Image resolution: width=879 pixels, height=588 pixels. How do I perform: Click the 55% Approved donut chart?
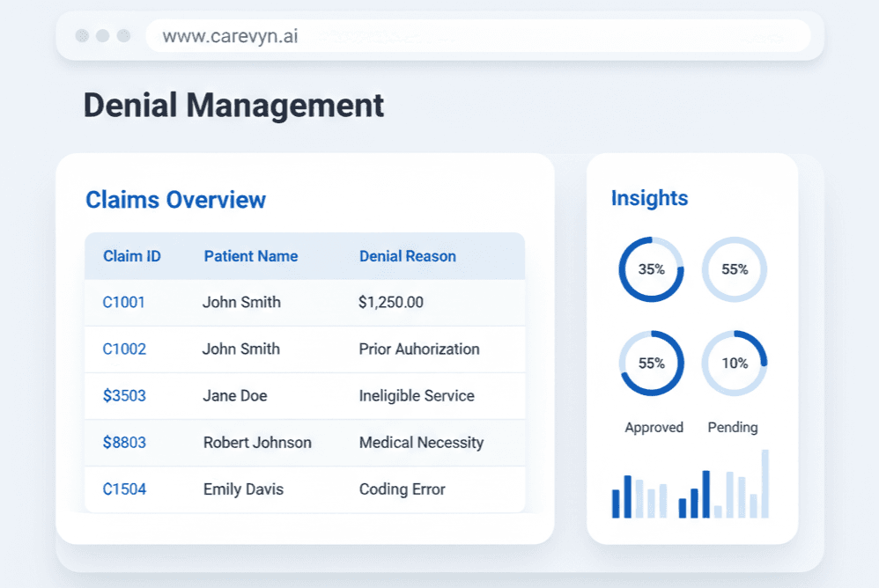pos(651,363)
